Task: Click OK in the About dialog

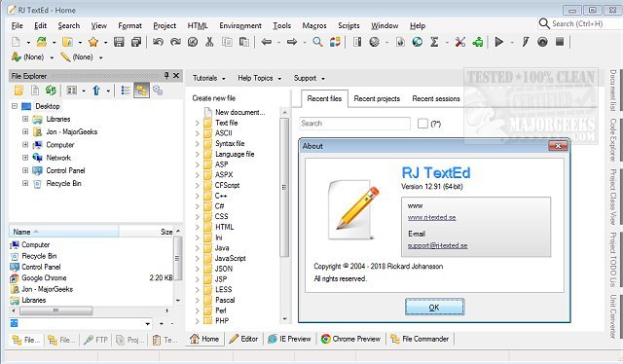Action: coord(435,308)
